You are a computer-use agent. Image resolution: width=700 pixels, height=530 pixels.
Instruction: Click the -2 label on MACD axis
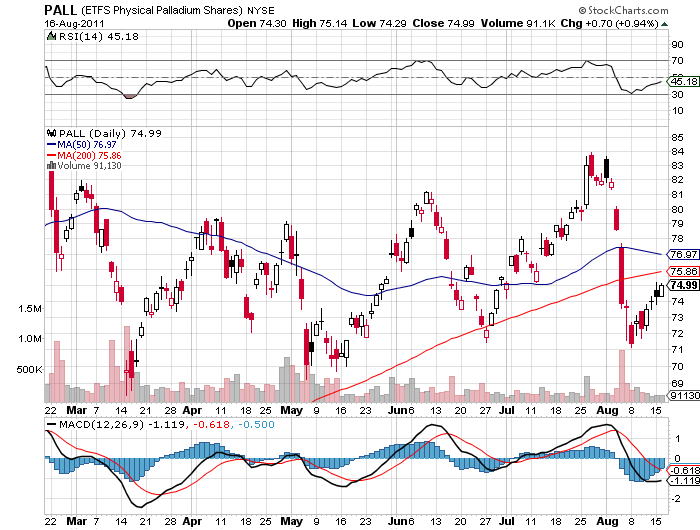676,498
